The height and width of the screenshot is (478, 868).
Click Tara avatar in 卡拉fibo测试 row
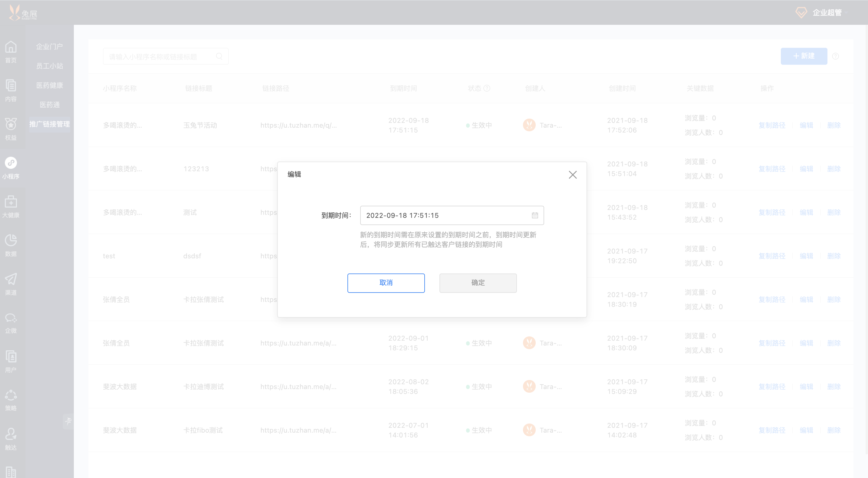coord(529,430)
